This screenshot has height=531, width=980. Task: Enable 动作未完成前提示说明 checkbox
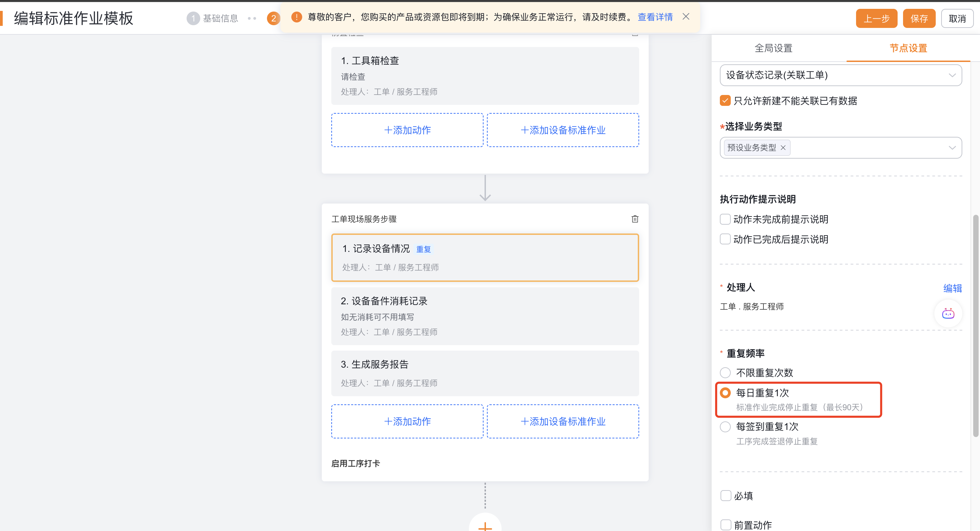[x=725, y=219]
